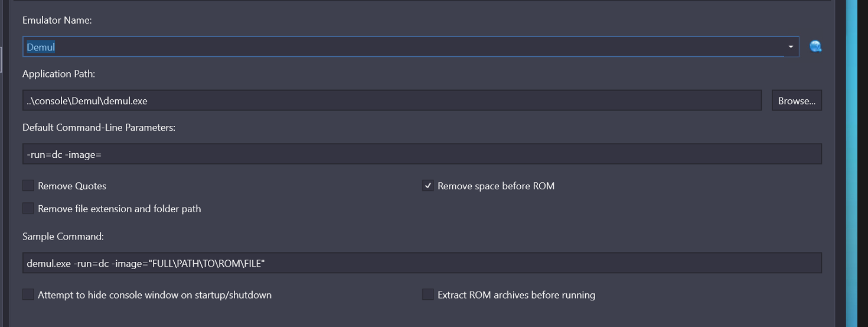
Task: Enable Attempt to hide console window checkbox
Action: [28, 294]
